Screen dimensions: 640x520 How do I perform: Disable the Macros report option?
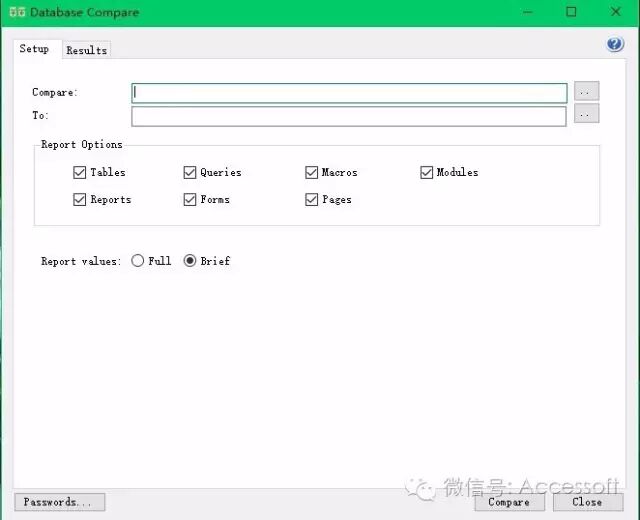[311, 172]
